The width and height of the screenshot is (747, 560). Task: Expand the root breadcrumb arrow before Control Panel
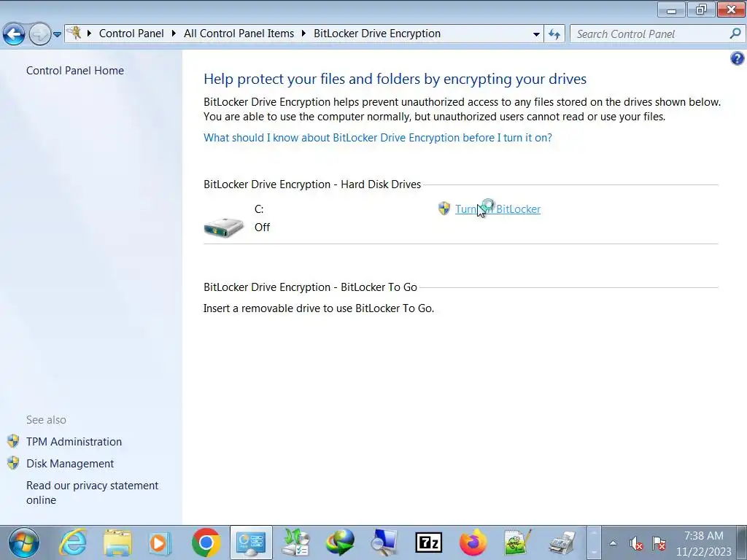tap(89, 34)
